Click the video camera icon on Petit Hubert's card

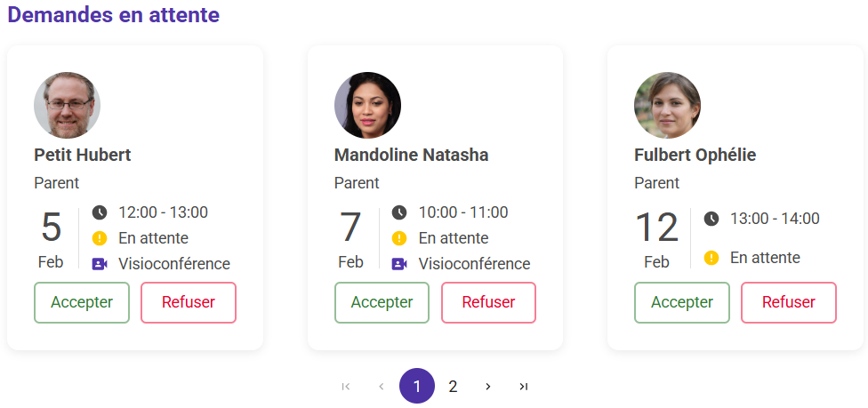(x=100, y=264)
